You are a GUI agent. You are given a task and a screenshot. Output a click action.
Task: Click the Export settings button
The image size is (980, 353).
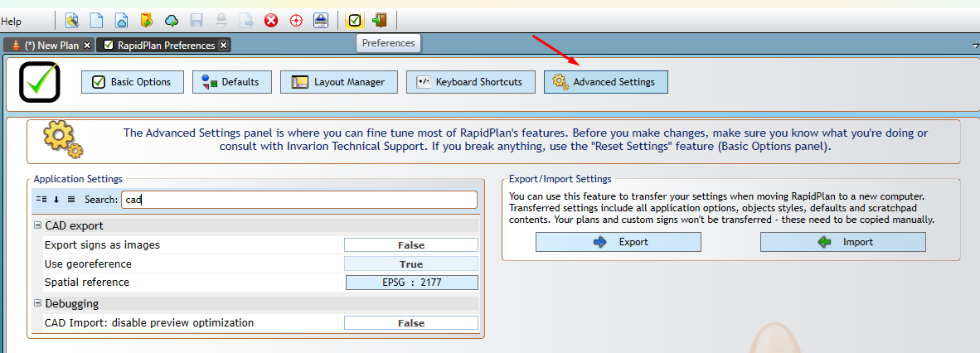pyautogui.click(x=619, y=242)
